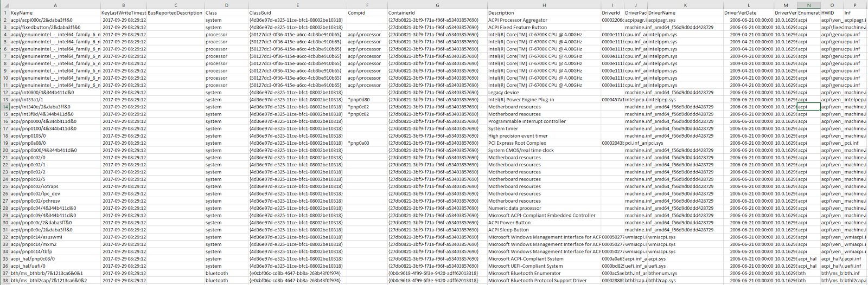This screenshot has height=285, width=868.
Task: Select KeyName cell acpi/fixedbutton/2&daba3ff&0
Action: tap(55, 27)
